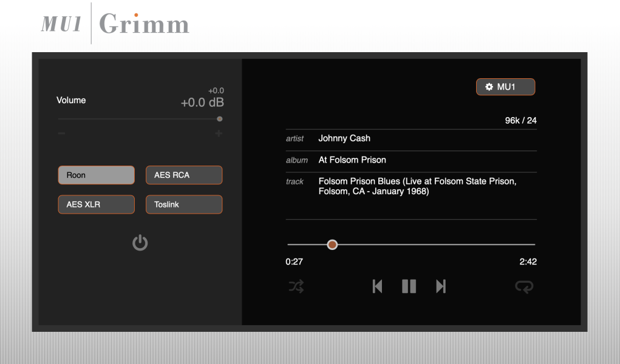Open MU1 settings with gear button
620x364 pixels.
pyautogui.click(x=505, y=87)
